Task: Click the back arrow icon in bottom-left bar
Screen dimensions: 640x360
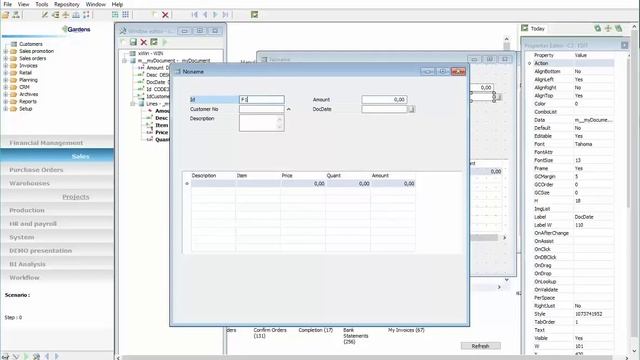Action: (47, 356)
